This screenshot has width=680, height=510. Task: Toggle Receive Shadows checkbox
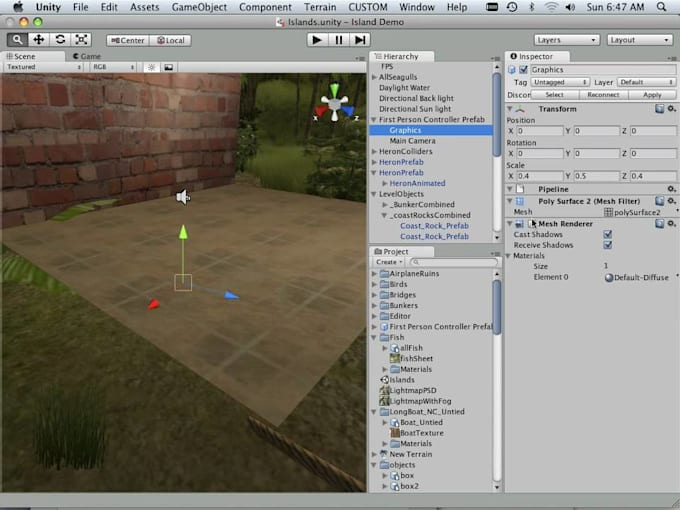608,245
